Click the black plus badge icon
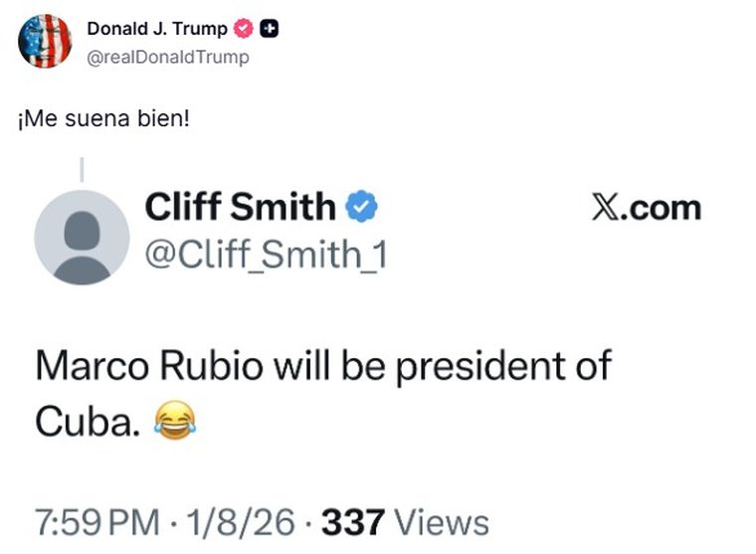756x554 pixels. [269, 29]
